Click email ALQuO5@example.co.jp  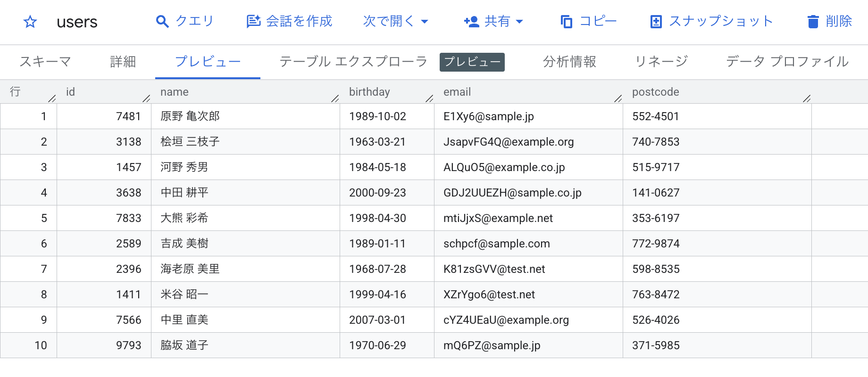coord(504,167)
